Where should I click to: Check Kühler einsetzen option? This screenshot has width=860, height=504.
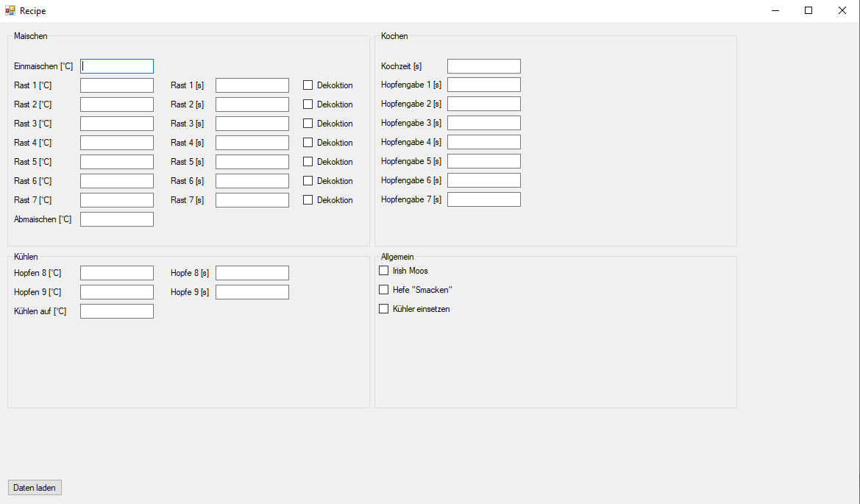384,309
